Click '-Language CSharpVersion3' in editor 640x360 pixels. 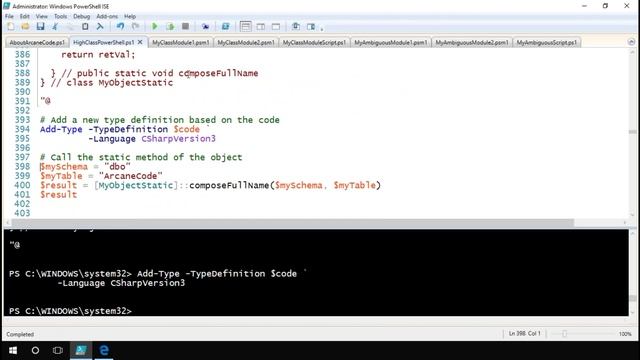152,139
